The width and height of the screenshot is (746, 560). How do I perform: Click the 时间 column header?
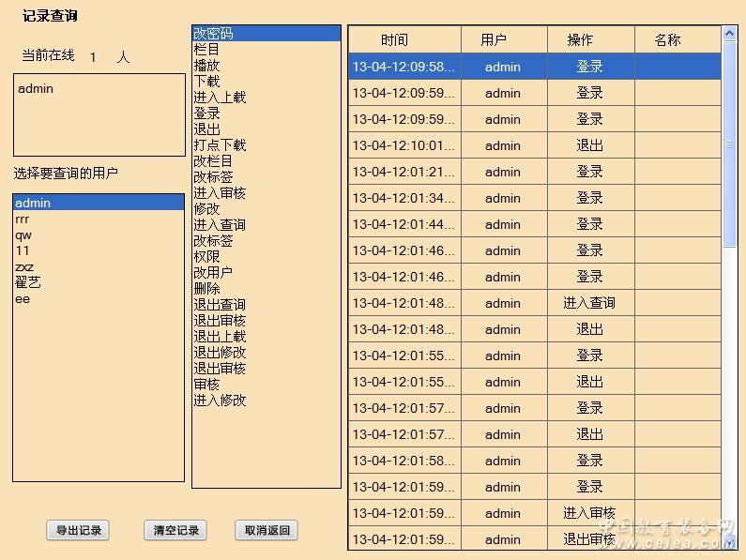click(x=395, y=40)
